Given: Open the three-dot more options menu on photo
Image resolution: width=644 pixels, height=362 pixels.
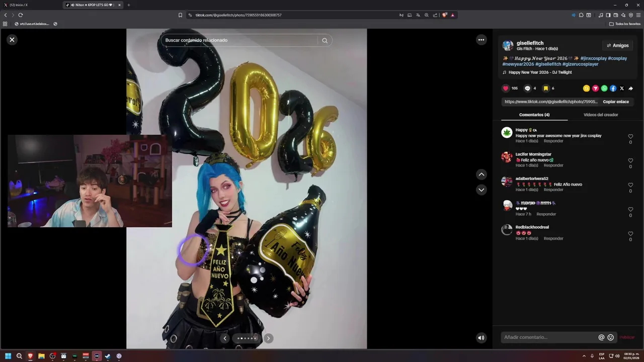Looking at the screenshot, I should pyautogui.click(x=481, y=40).
